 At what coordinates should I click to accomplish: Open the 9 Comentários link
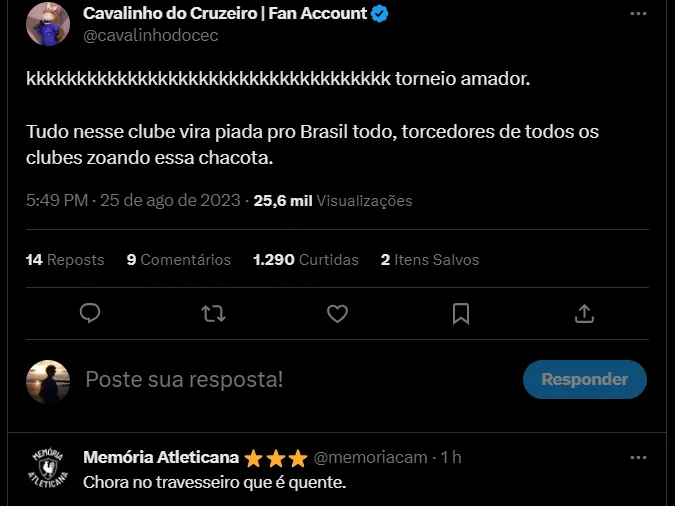179,260
